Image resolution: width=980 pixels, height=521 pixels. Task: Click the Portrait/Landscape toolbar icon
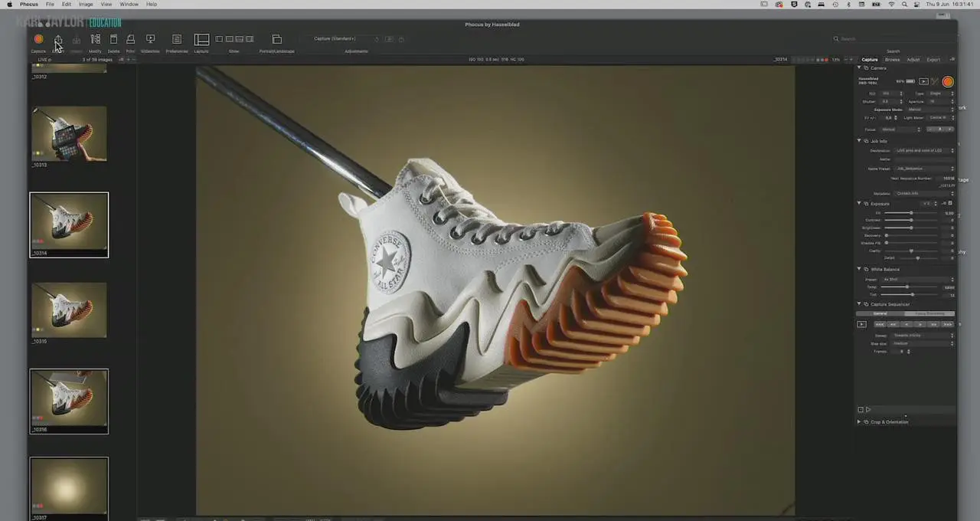pos(276,39)
